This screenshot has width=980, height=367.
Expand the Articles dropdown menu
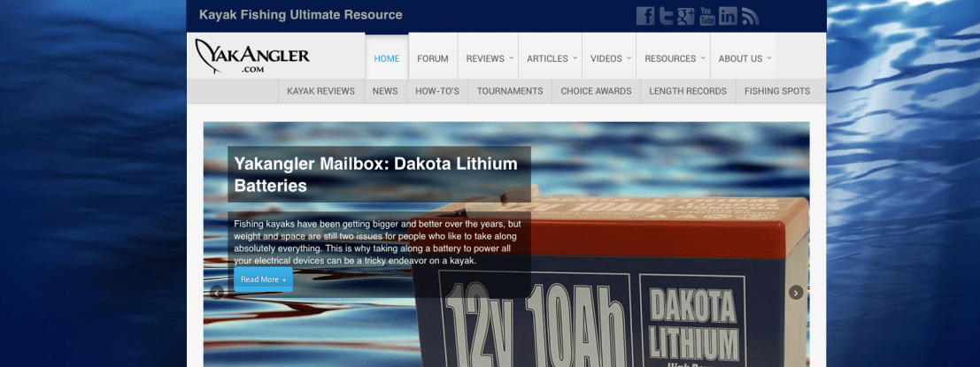click(552, 59)
